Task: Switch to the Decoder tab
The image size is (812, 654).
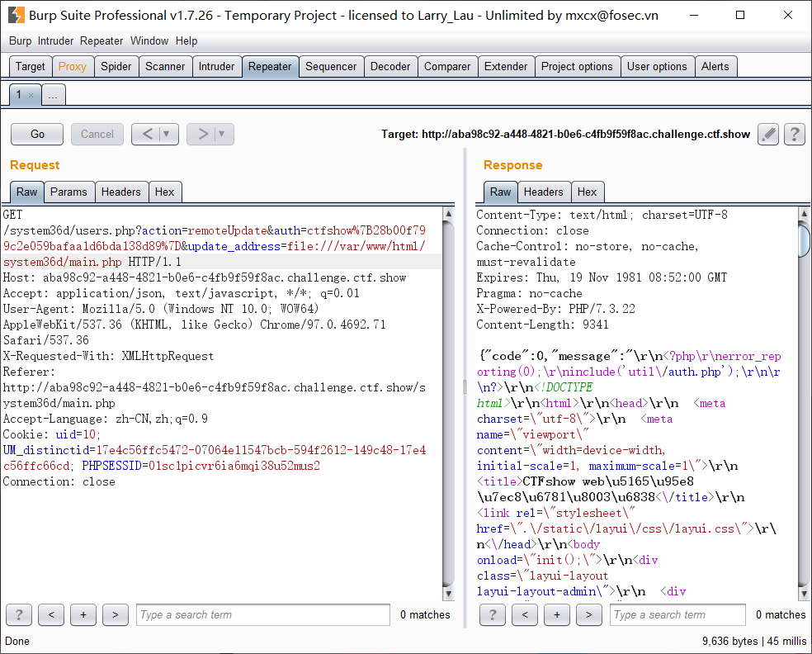Action: pyautogui.click(x=390, y=67)
